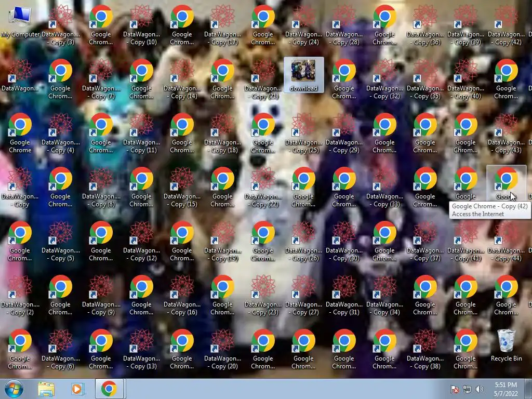Viewport: 532px width, 399px height.
Task: Open the volume speaker icon
Action: pyautogui.click(x=479, y=389)
